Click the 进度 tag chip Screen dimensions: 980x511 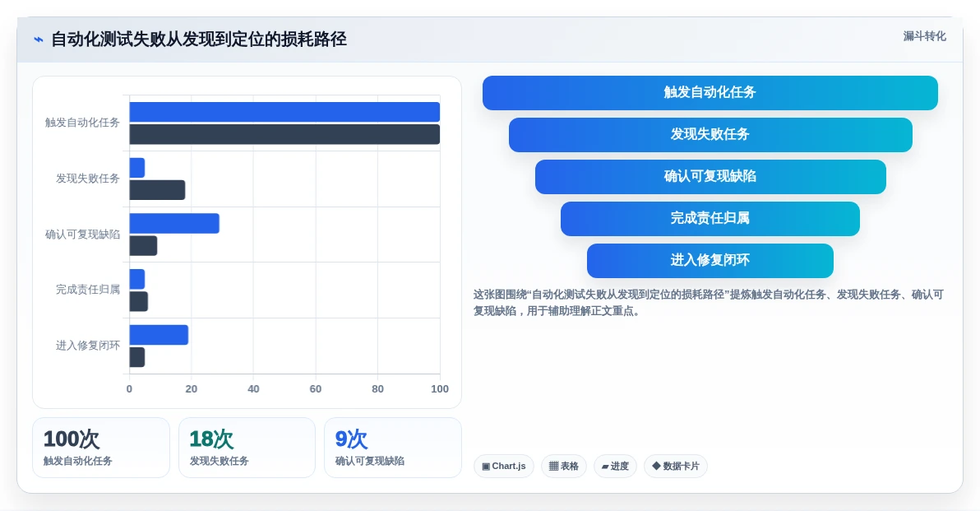[x=615, y=466]
